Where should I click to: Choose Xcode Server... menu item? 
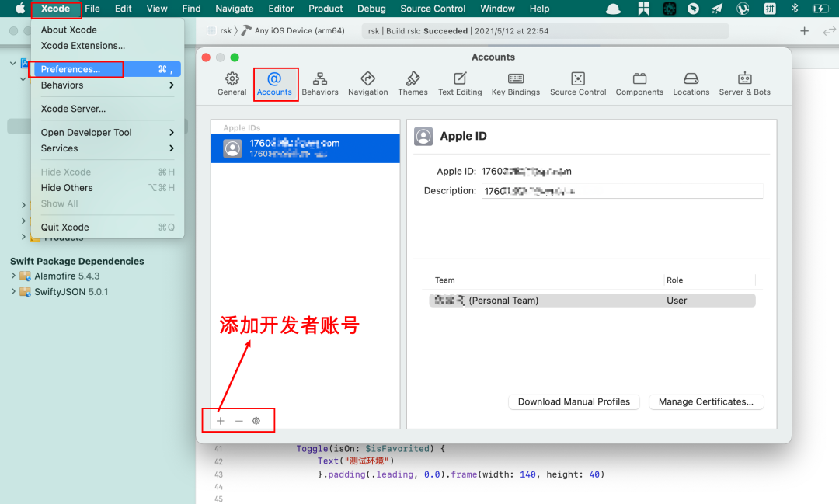click(x=107, y=109)
